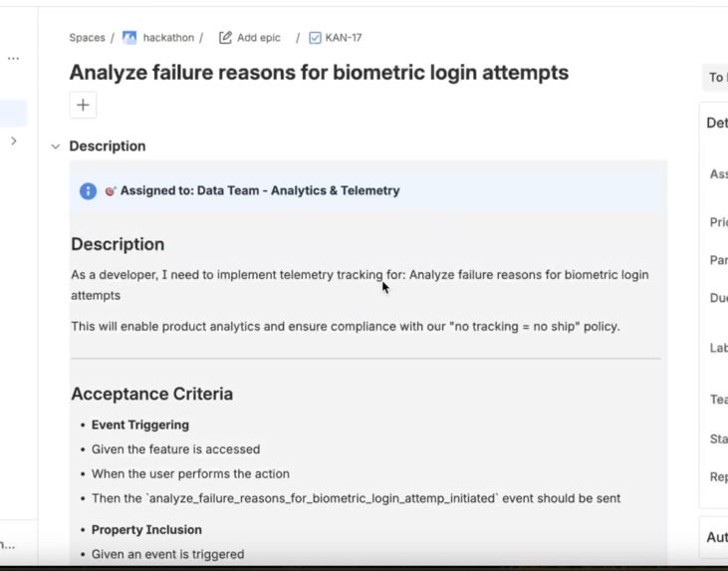728x571 pixels.
Task: Open the three-dots menu in the left sidebar
Action: 14,59
